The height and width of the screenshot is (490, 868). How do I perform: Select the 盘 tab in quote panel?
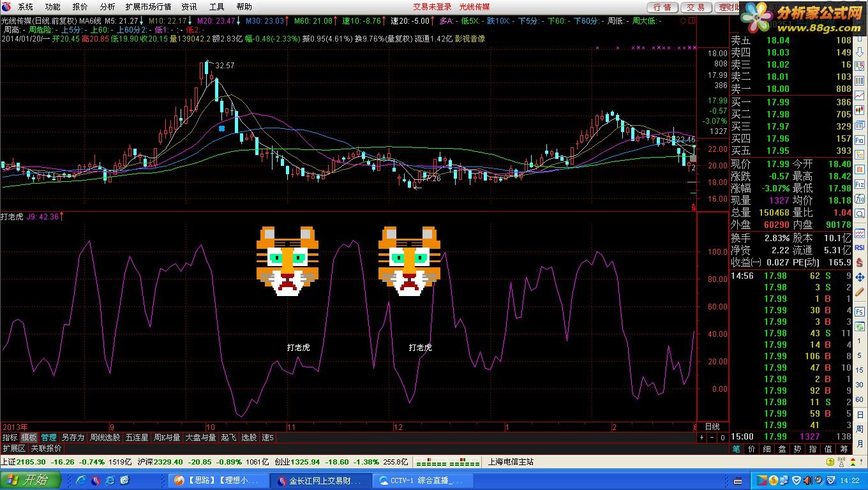[x=782, y=449]
